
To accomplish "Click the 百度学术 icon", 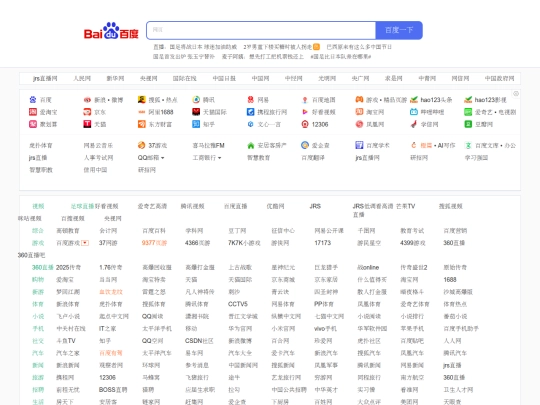I will [359, 145].
